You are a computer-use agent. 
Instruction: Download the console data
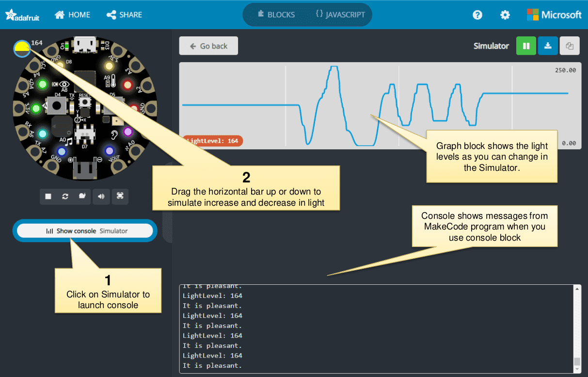pos(548,46)
